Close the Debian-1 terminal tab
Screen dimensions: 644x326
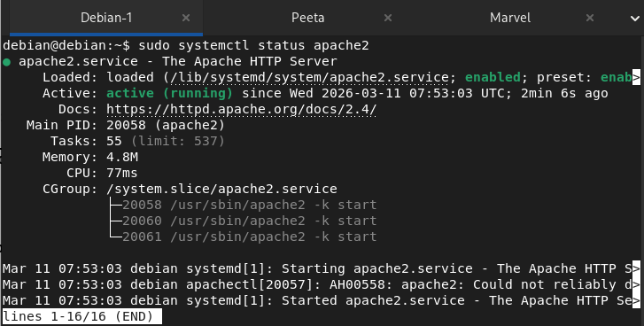[x=186, y=18]
